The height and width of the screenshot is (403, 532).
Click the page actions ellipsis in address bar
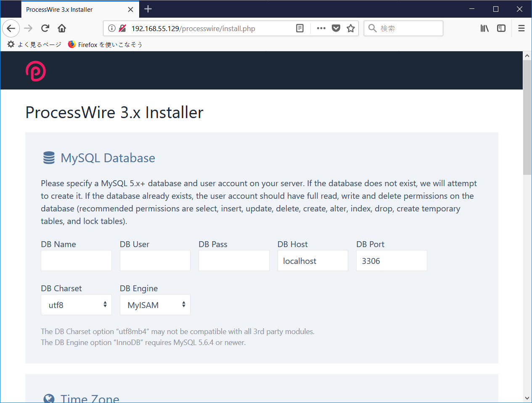321,28
